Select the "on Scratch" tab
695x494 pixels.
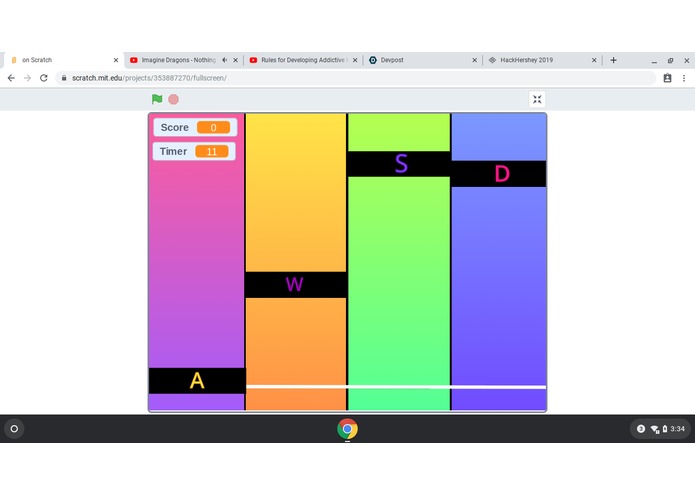point(62,60)
